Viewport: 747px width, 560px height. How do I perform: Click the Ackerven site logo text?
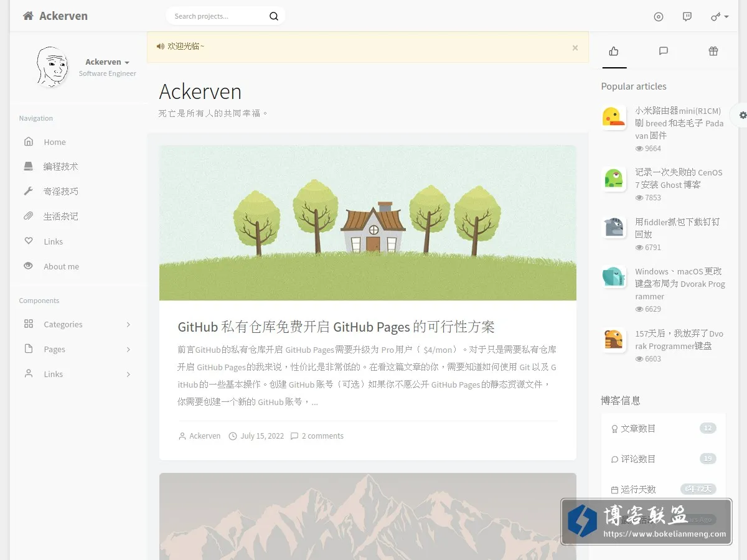(63, 16)
